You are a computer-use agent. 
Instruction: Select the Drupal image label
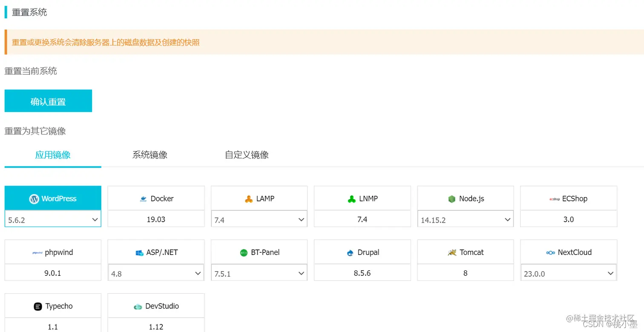point(368,252)
